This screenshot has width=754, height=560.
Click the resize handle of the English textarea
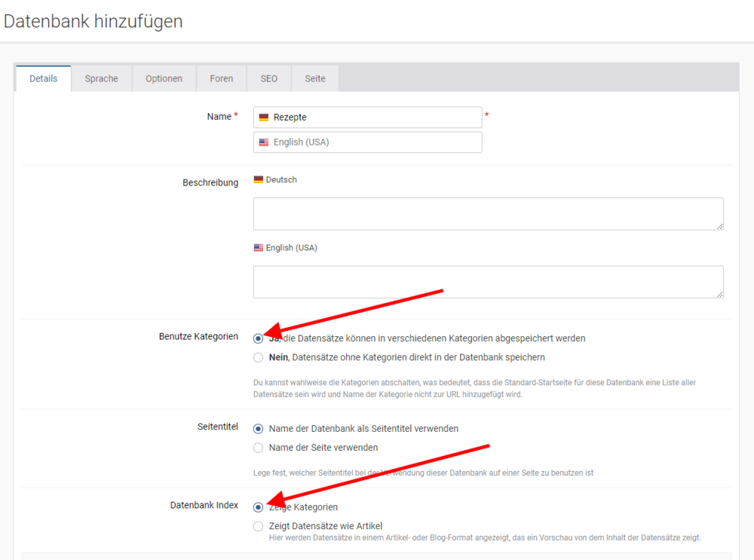[720, 294]
